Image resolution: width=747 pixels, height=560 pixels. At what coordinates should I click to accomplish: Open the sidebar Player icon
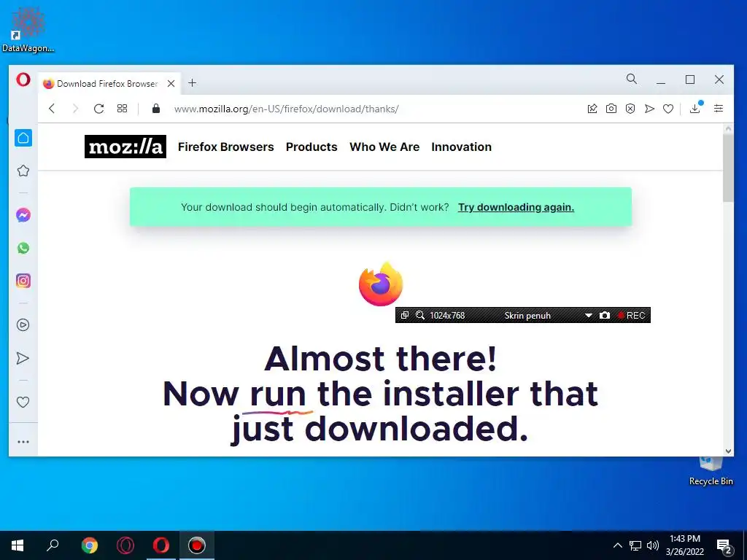tap(23, 324)
